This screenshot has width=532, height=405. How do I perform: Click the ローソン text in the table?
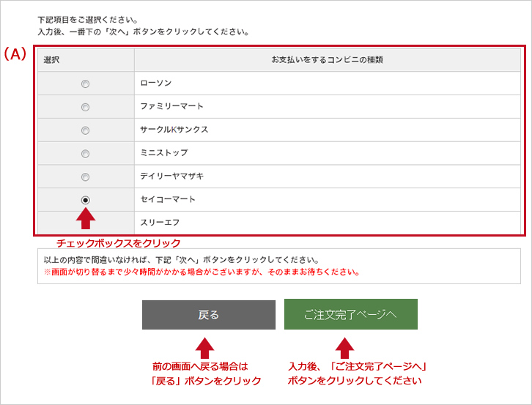coord(156,83)
